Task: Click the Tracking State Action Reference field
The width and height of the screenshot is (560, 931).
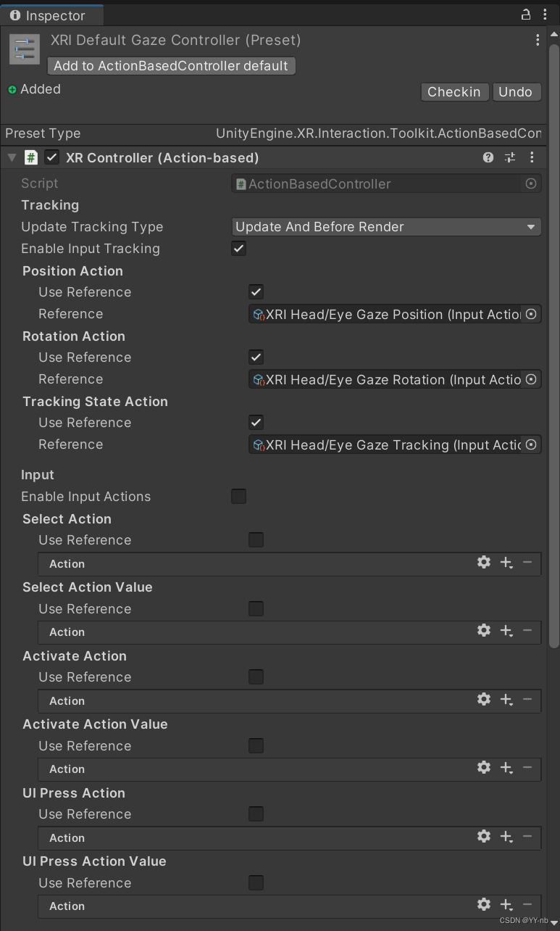Action: 386,444
